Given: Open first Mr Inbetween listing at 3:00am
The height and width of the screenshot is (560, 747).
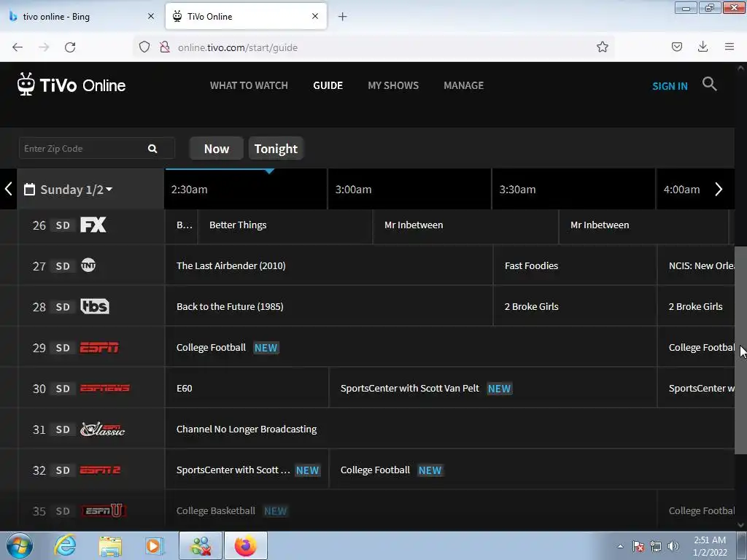Looking at the screenshot, I should click(465, 225).
